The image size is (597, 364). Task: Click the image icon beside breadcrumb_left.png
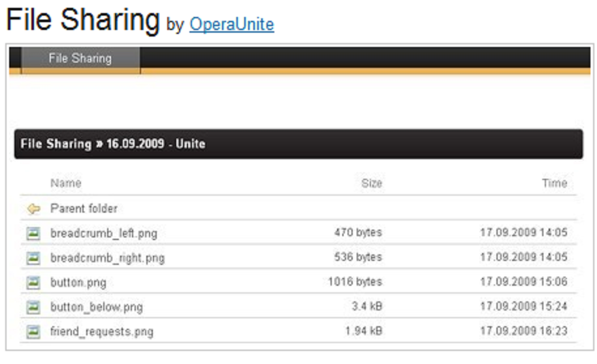click(x=33, y=233)
